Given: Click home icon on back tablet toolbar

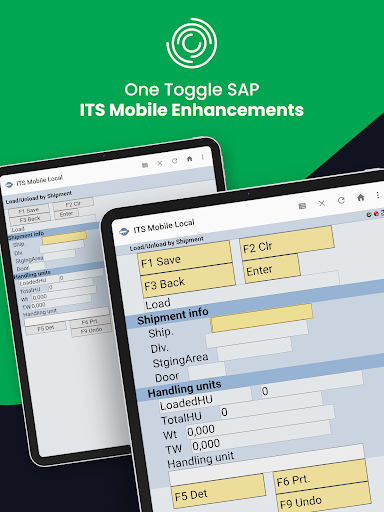Looking at the screenshot, I should 189,159.
